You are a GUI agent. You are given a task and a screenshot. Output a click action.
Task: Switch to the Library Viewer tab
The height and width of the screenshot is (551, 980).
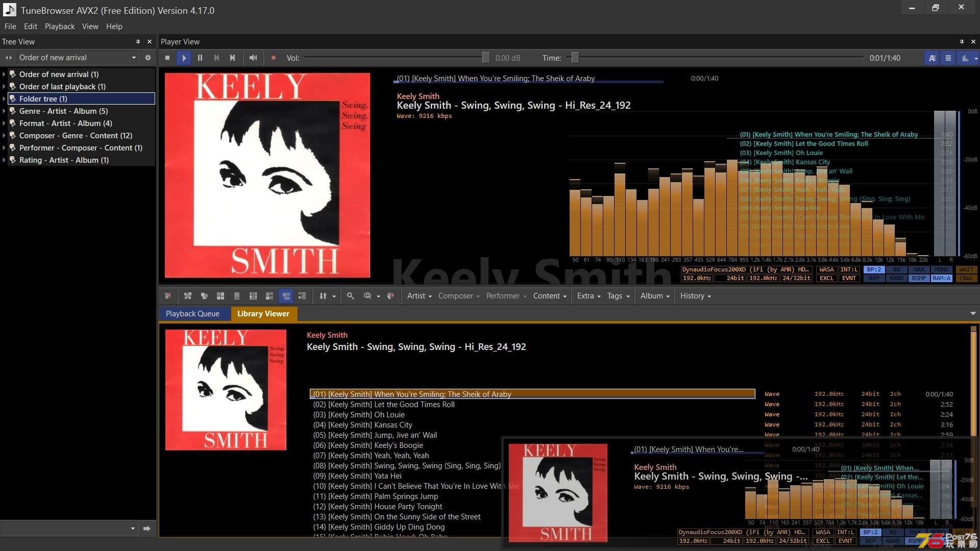tap(263, 314)
